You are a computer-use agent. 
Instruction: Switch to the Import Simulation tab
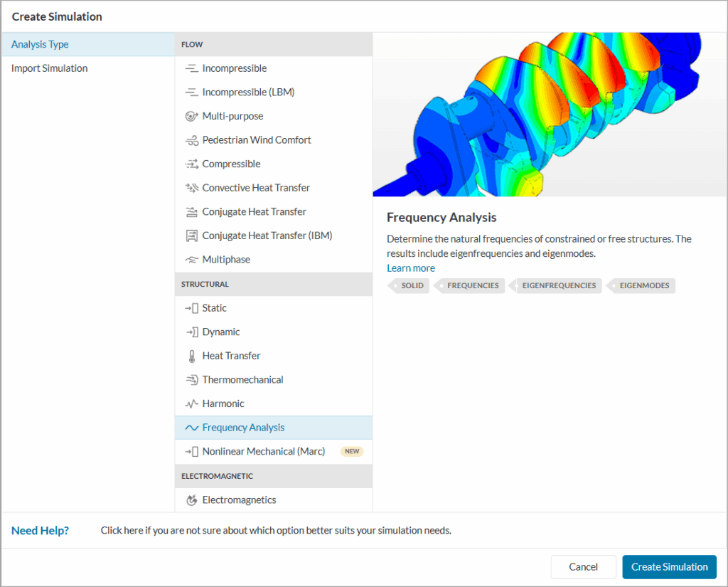[x=49, y=68]
